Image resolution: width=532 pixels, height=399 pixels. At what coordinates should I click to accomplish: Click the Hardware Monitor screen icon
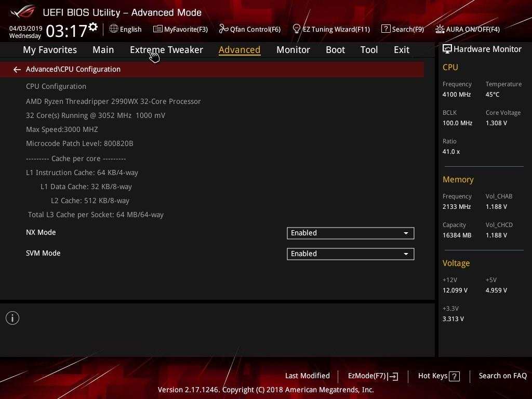[x=447, y=49]
